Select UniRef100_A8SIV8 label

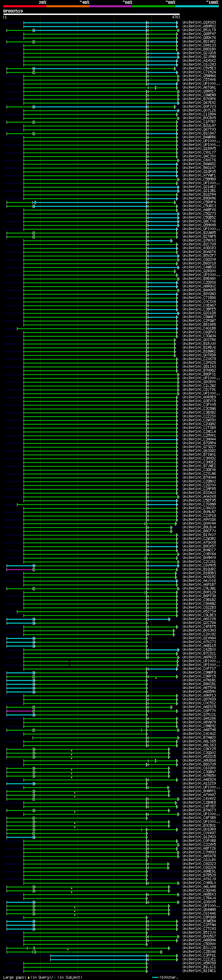[x=199, y=619]
